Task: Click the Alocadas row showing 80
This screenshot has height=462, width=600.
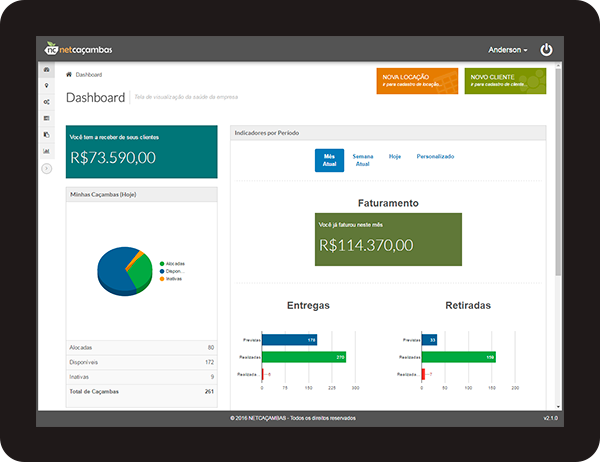Action: point(142,348)
